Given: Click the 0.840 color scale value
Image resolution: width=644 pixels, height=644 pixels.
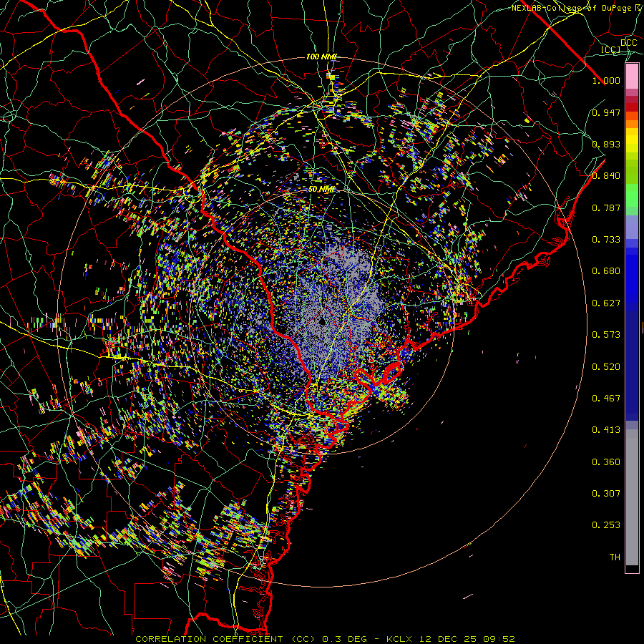Looking at the screenshot, I should 606,176.
